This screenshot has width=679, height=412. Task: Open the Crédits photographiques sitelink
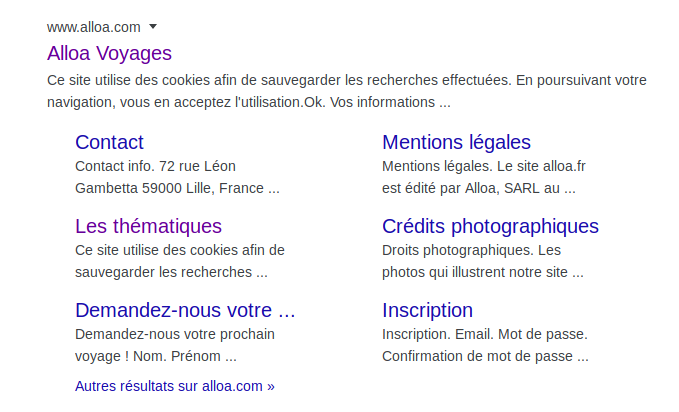pyautogui.click(x=490, y=226)
